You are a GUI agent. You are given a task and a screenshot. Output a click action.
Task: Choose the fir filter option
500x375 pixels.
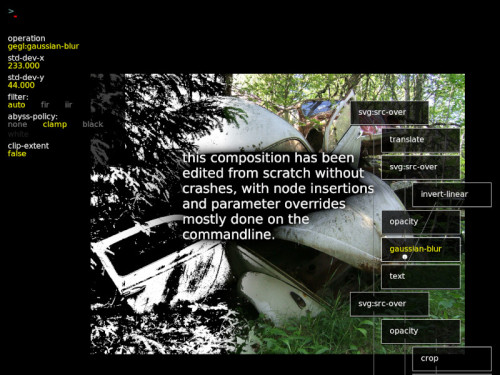[x=45, y=105]
